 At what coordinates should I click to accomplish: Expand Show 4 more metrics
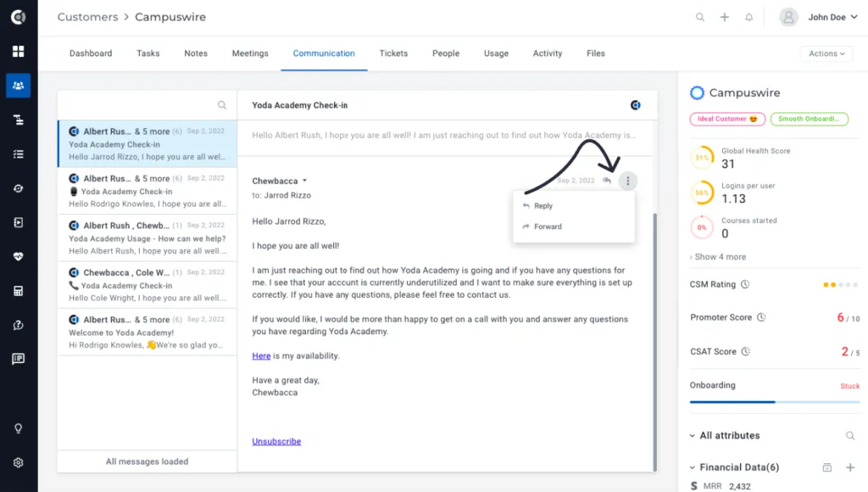718,256
